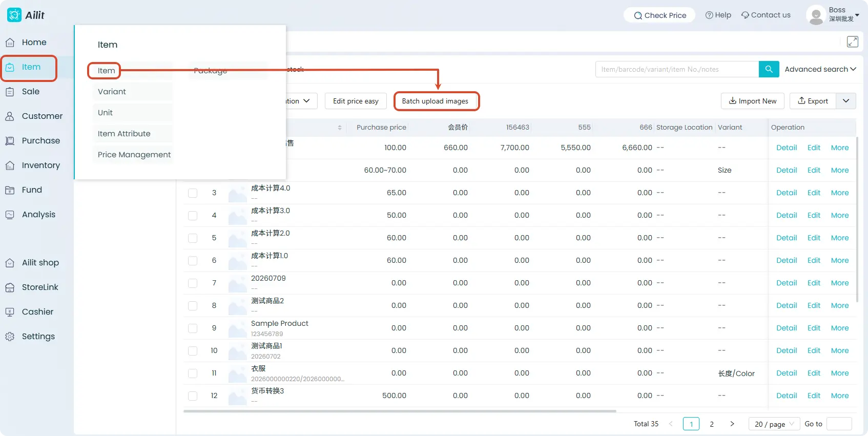This screenshot has height=436, width=868.
Task: Check the box for row 12
Action: click(x=193, y=396)
